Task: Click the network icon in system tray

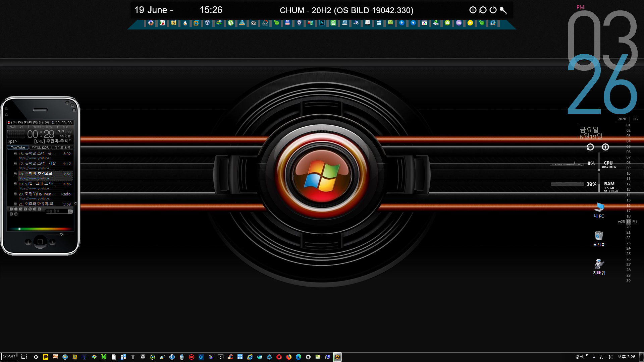Action: 602,357
